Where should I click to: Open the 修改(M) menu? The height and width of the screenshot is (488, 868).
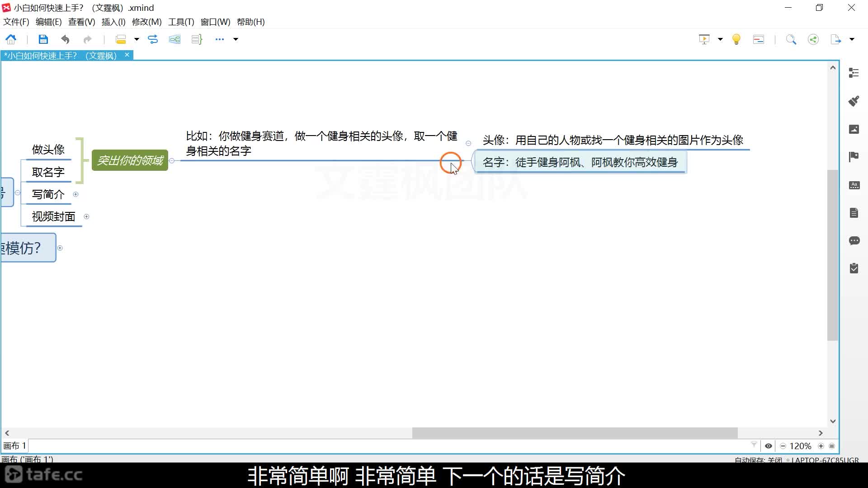pos(146,22)
